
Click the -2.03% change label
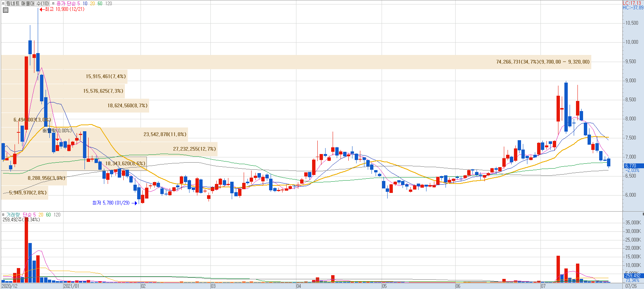(632, 170)
